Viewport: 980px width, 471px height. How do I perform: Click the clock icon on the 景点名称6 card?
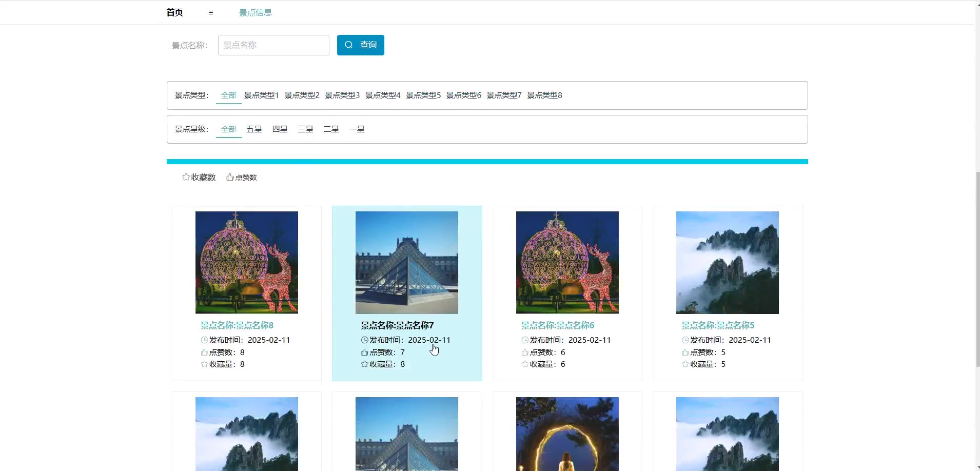[x=525, y=340]
